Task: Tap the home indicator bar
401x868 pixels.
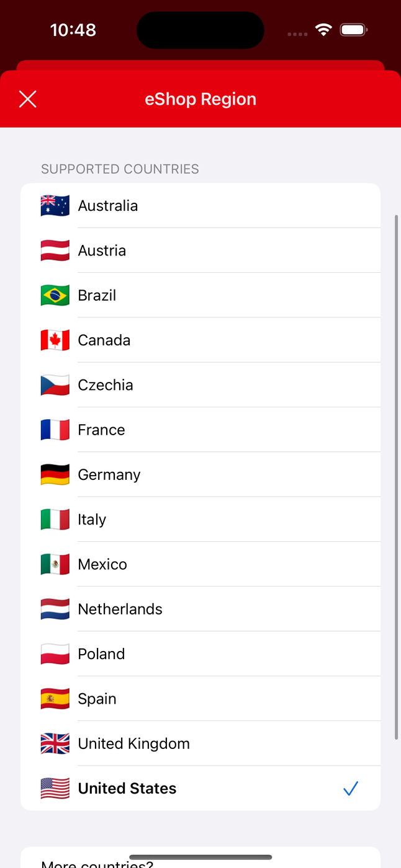Action: pos(200,857)
